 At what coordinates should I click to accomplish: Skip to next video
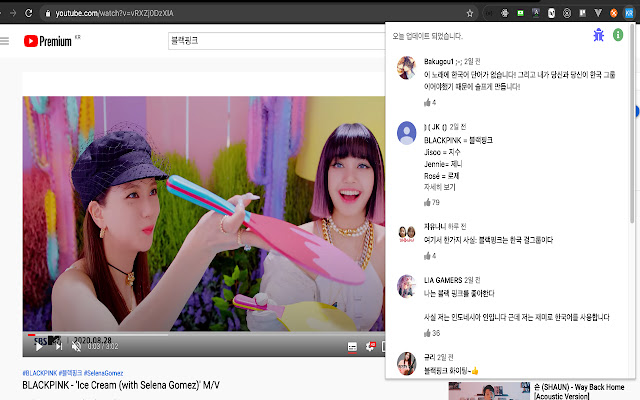click(x=59, y=347)
